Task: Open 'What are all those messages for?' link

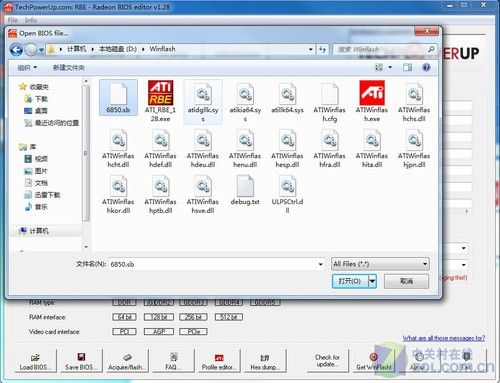Action: pyautogui.click(x=444, y=338)
